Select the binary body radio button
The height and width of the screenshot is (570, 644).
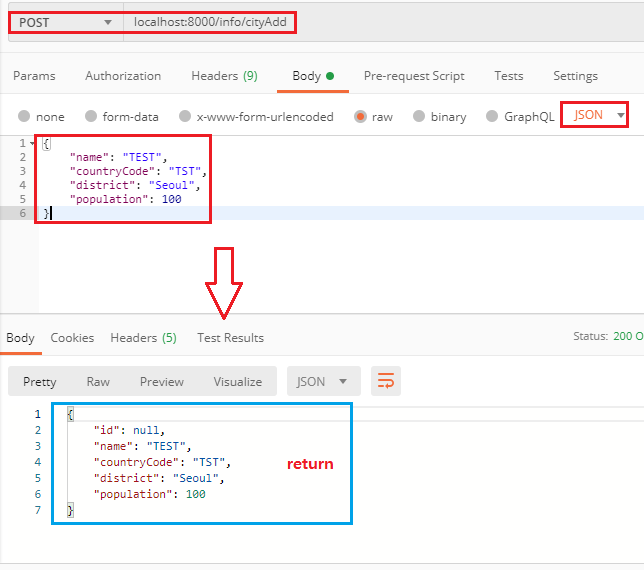coord(419,116)
